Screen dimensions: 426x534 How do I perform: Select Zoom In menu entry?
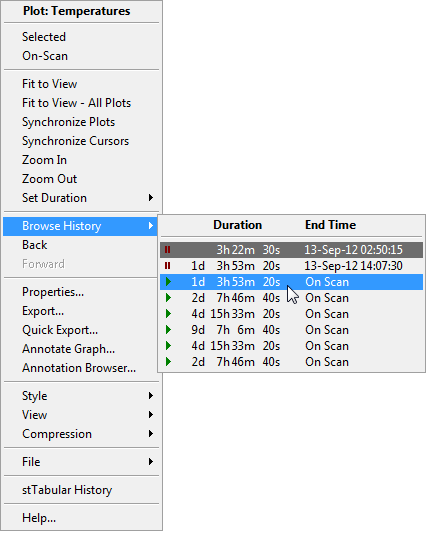[44, 160]
